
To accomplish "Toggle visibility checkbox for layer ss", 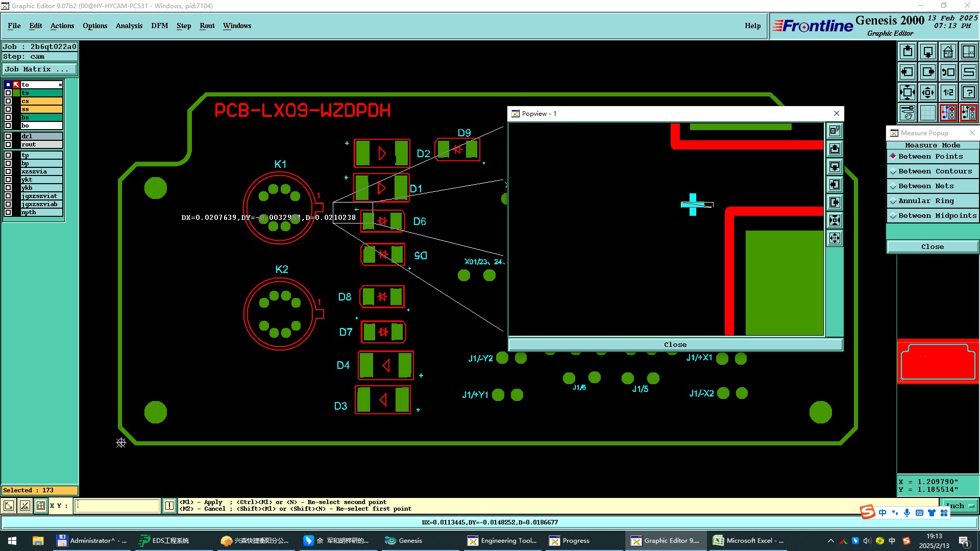I will (x=8, y=109).
